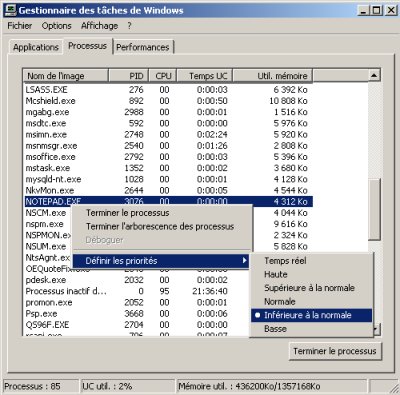Select the mstask.exe process row
The image size is (400, 395).
click(x=168, y=168)
